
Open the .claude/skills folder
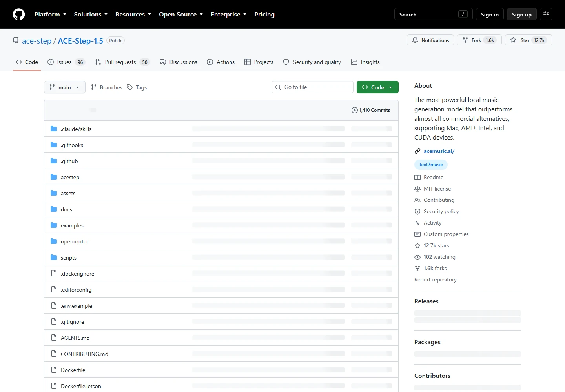tap(76, 129)
